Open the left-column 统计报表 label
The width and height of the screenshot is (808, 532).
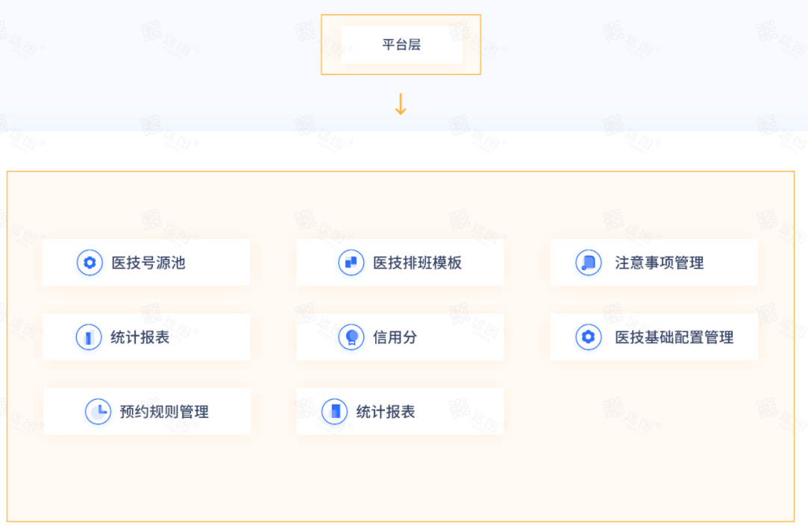(x=140, y=338)
